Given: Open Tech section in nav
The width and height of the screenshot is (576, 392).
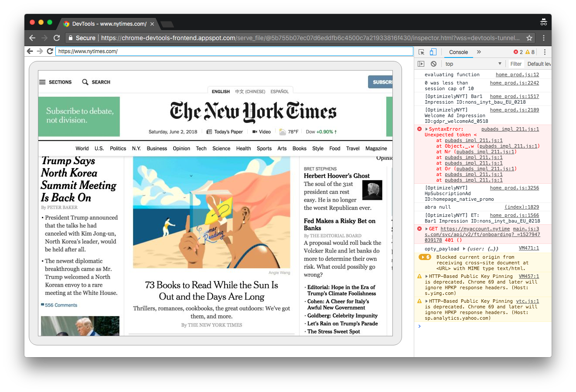Looking at the screenshot, I should [x=201, y=149].
